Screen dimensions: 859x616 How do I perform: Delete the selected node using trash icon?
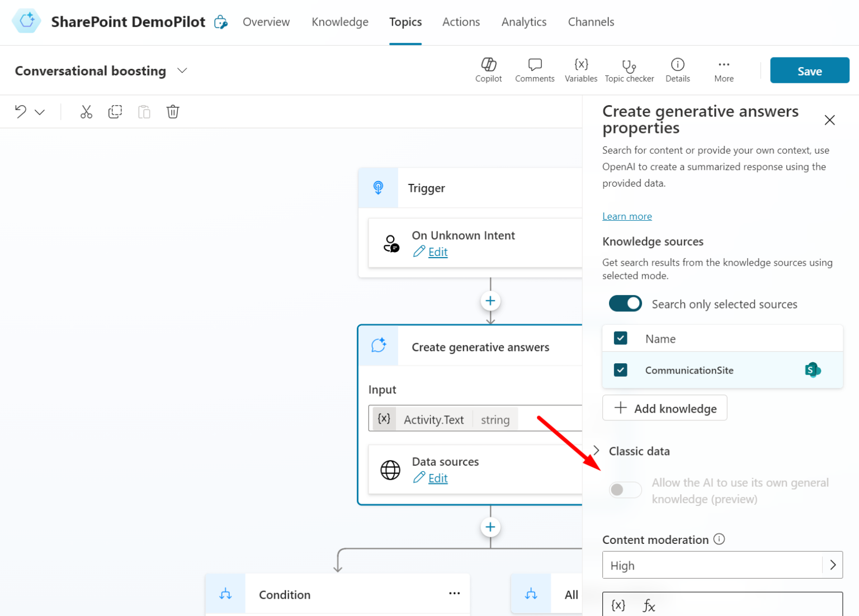point(172,111)
